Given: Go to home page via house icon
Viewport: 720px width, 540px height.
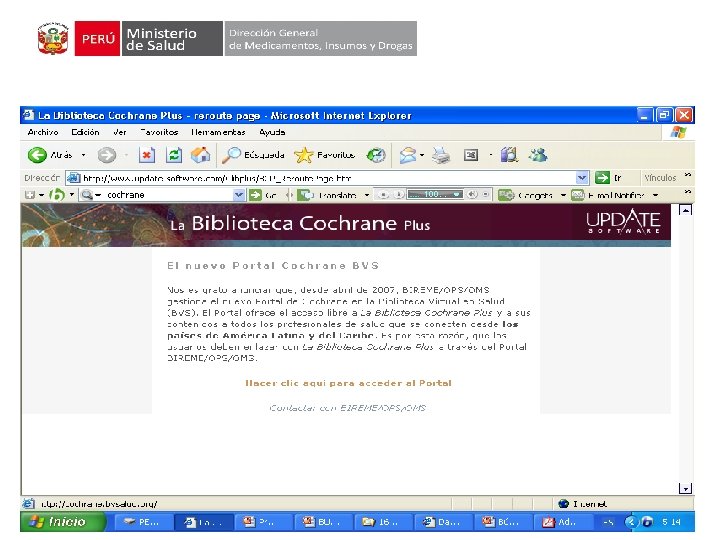Looking at the screenshot, I should [201, 155].
